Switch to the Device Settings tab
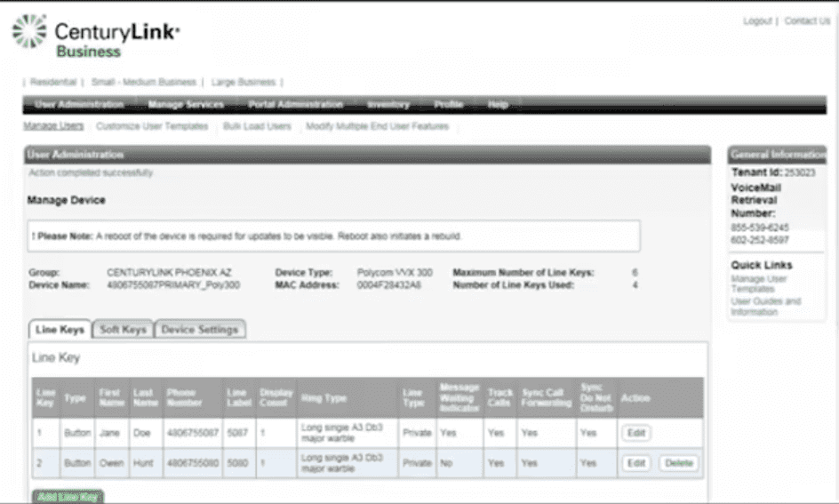 200,330
